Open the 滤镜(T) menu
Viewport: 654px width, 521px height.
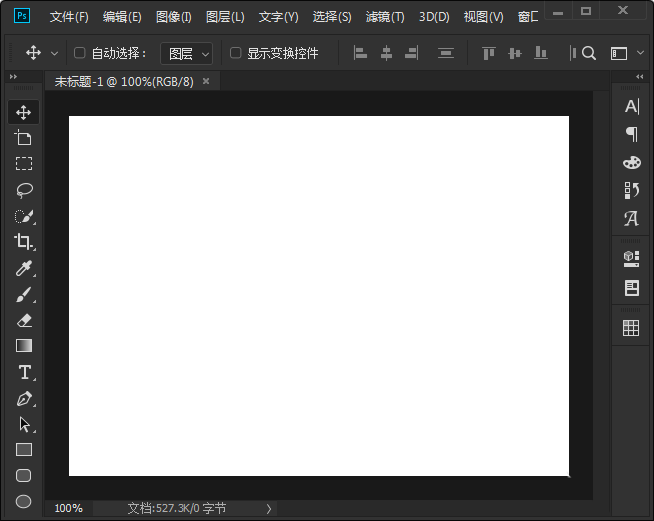coord(385,17)
